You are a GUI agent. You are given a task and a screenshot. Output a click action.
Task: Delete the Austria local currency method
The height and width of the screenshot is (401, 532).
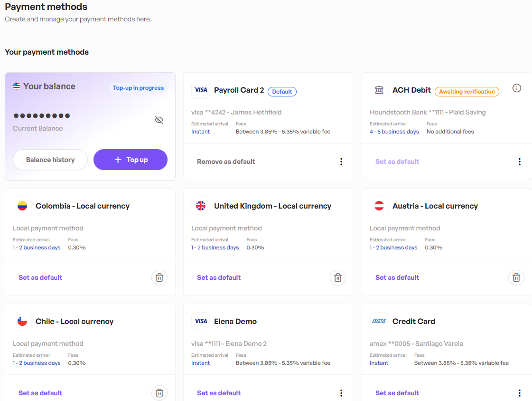tap(516, 278)
